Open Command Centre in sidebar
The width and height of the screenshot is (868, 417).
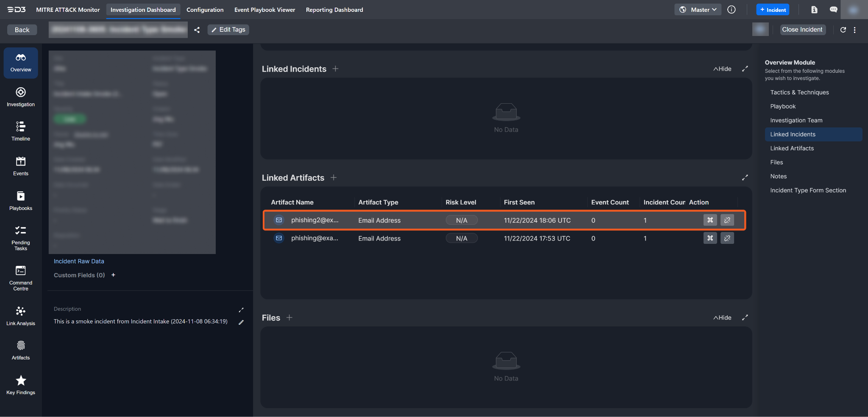click(x=21, y=278)
